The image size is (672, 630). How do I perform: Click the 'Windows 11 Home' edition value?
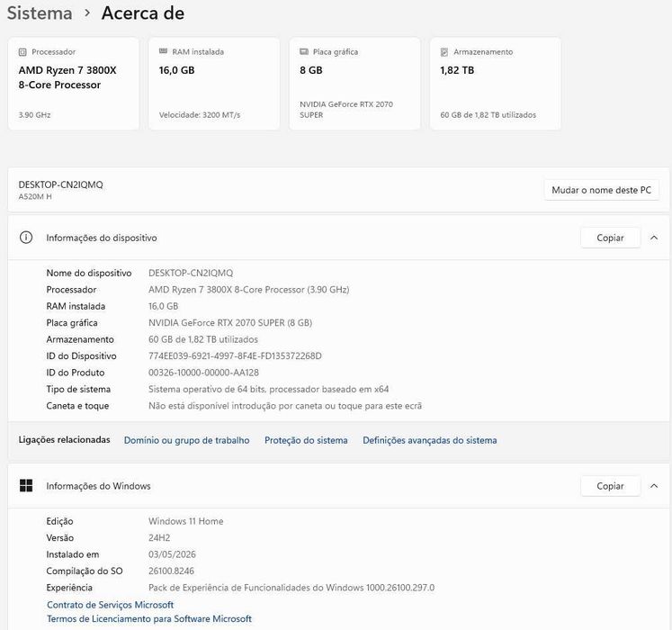[185, 521]
